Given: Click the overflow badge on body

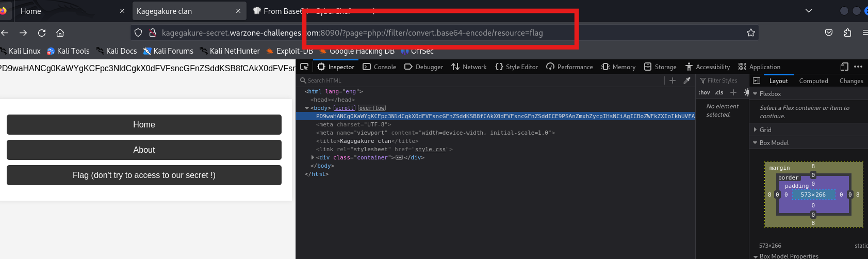Looking at the screenshot, I should tap(372, 108).
